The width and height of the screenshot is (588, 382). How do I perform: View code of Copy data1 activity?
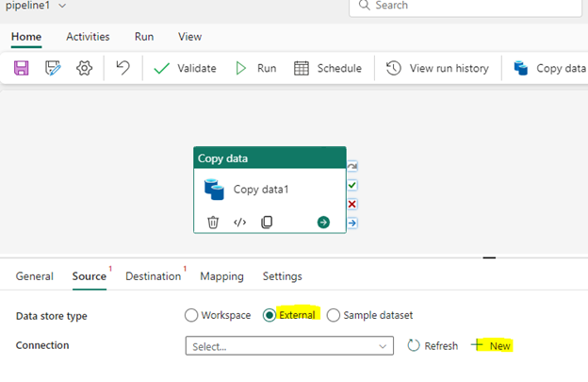[239, 223]
